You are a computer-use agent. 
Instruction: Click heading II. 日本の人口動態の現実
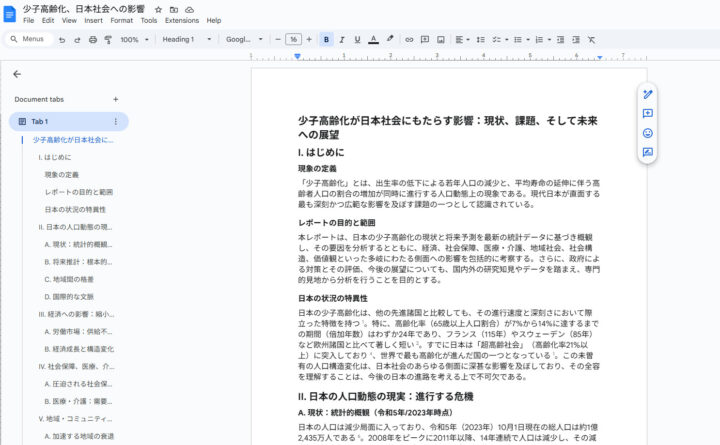386,396
